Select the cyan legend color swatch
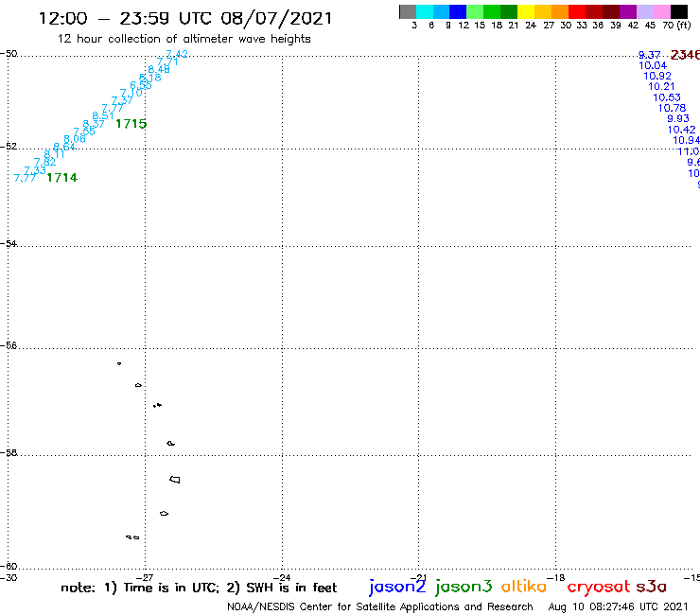This screenshot has width=700, height=615. click(425, 12)
